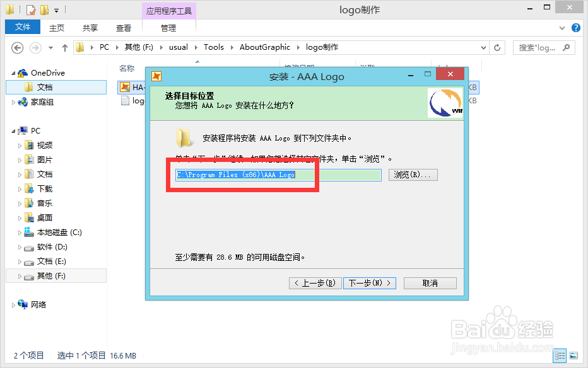Open the 管理 ribbon tab
This screenshot has width=588, height=368.
pos(168,28)
